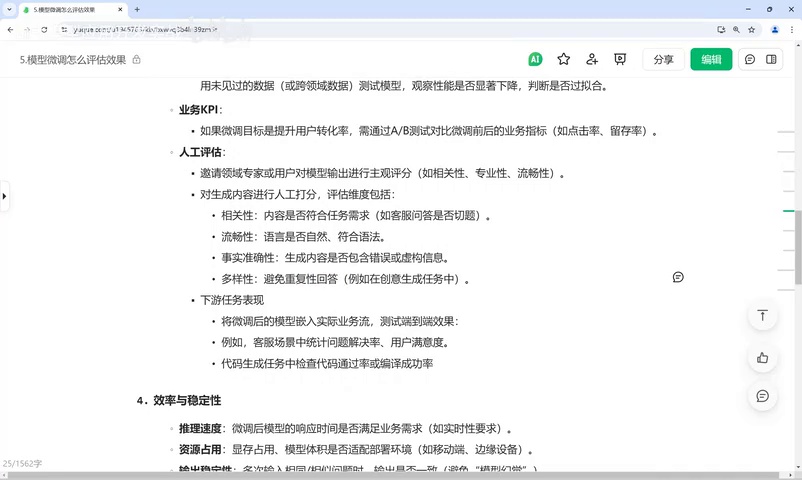The image size is (802, 480).
Task: Click the highlighted green outline marker on right
Action: tap(788, 211)
